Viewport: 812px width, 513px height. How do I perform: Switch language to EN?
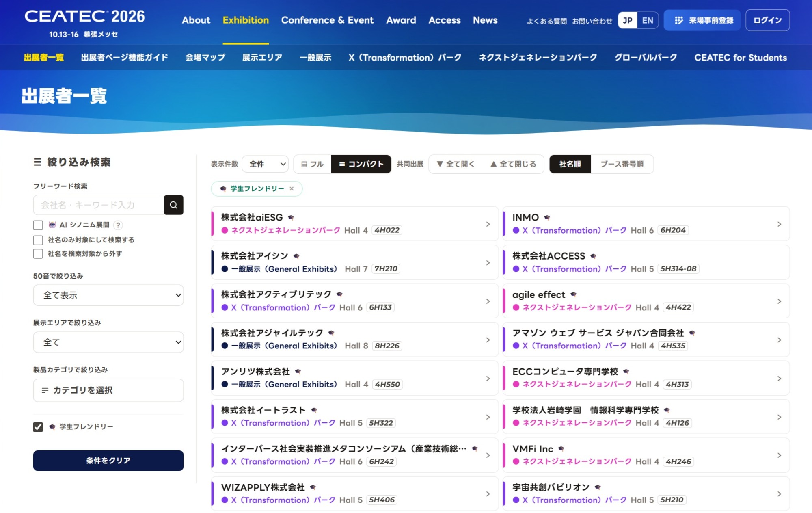click(x=648, y=20)
